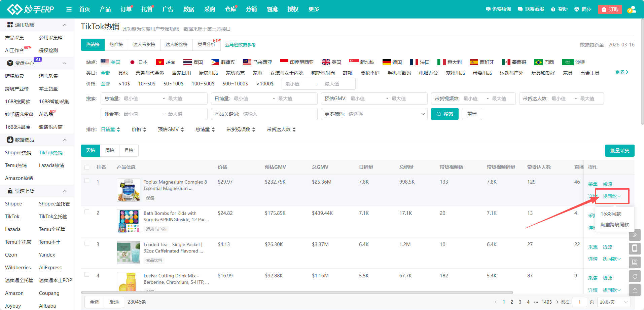Go to page 2 in pagination
The height and width of the screenshot is (310, 644).
point(512,302)
